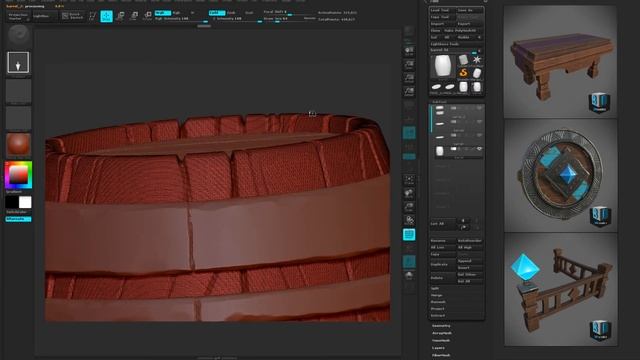Click the All Low button
This screenshot has width=640, height=360.
point(442,247)
